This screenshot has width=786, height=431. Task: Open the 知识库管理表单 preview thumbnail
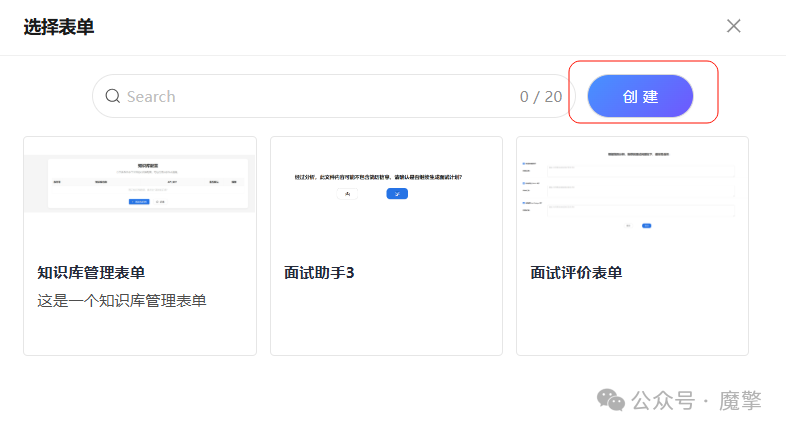[x=140, y=183]
